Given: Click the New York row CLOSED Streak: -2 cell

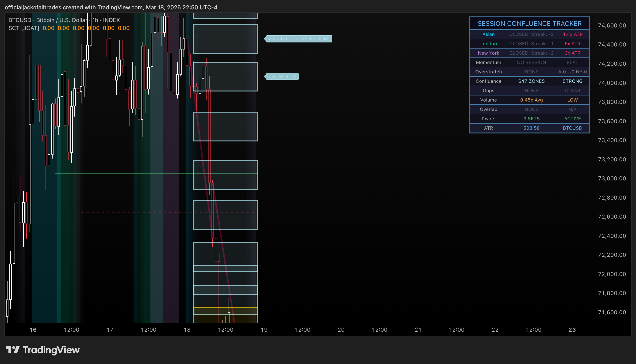Looking at the screenshot, I should click(531, 53).
